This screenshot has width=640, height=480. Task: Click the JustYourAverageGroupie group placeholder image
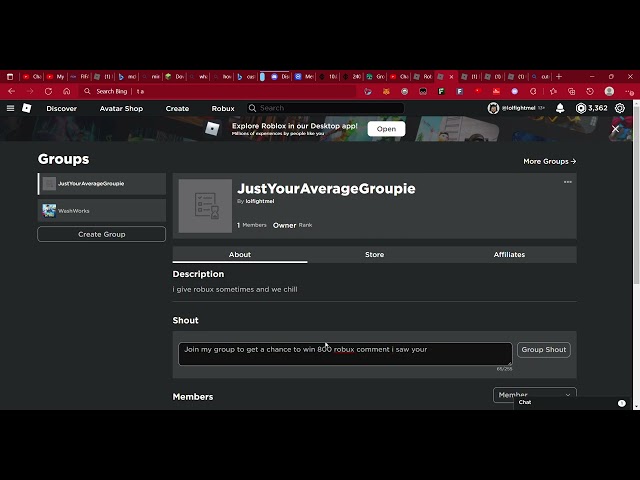coord(205,206)
